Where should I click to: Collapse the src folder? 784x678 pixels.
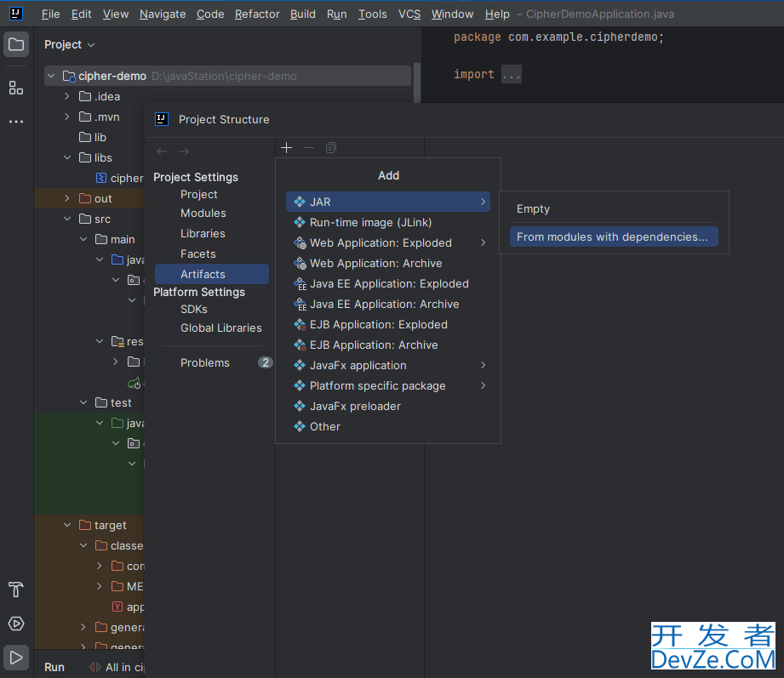(x=67, y=219)
